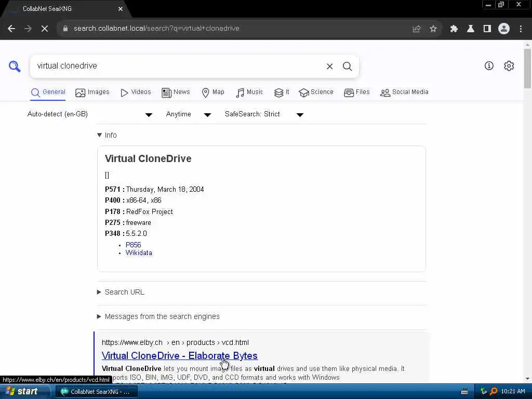View site lock information icon
The image size is (532, 399).
(65, 29)
